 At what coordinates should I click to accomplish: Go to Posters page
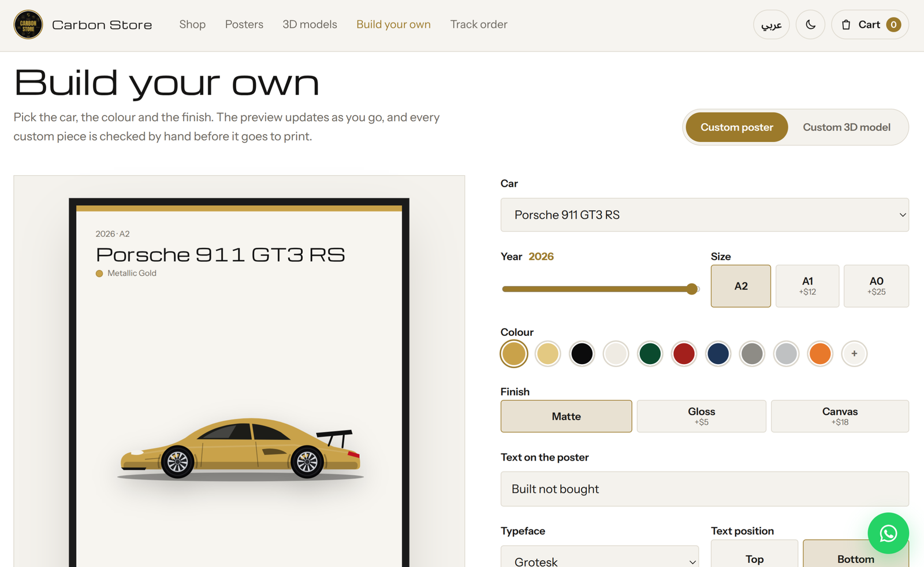tap(244, 24)
